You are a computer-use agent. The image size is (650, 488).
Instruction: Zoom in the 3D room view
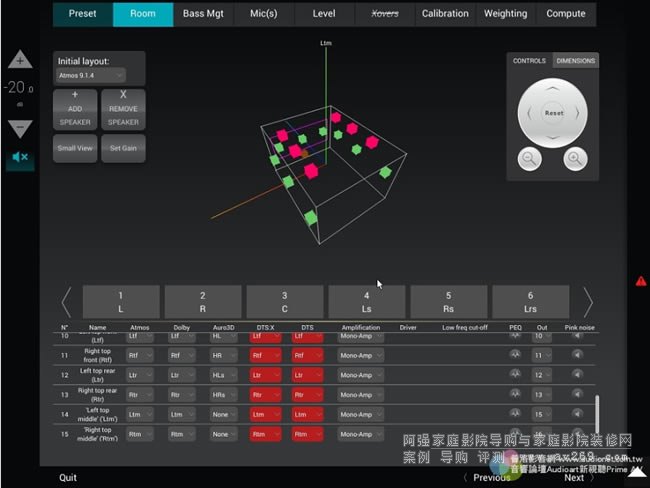coord(575,158)
